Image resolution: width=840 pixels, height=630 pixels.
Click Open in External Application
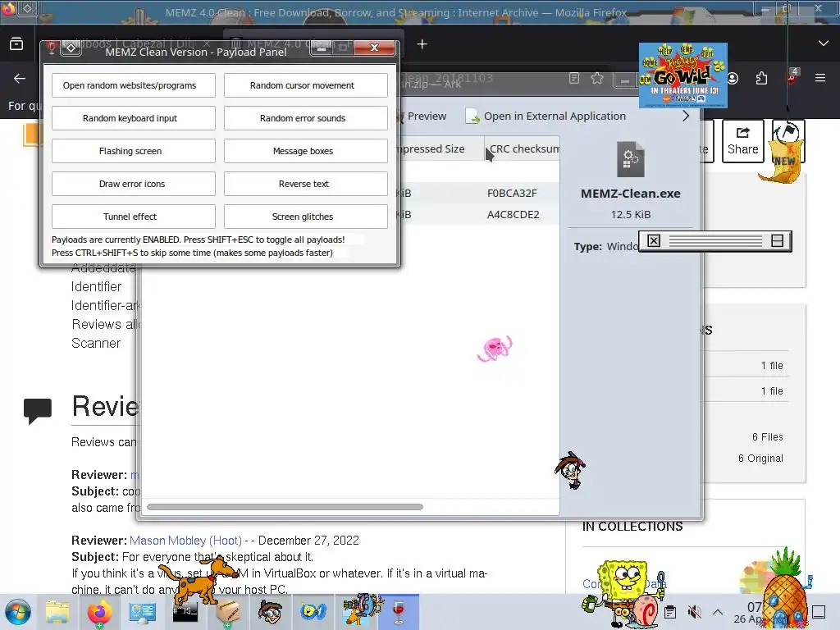546,116
